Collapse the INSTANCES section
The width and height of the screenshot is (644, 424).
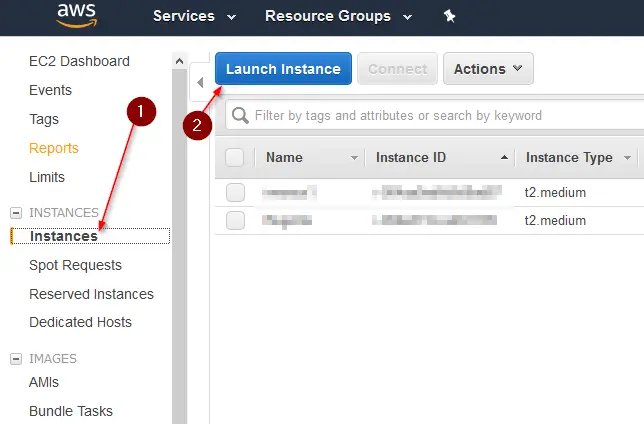coord(16,213)
